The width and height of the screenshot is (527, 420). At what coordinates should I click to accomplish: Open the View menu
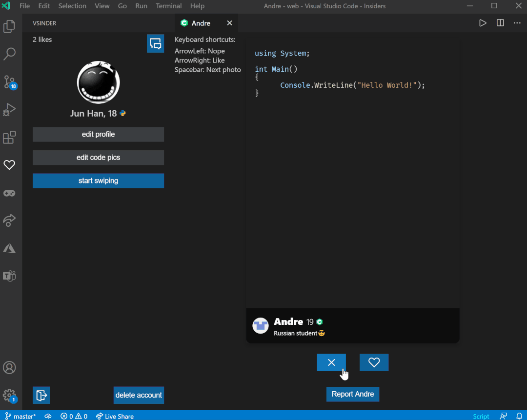(x=102, y=6)
